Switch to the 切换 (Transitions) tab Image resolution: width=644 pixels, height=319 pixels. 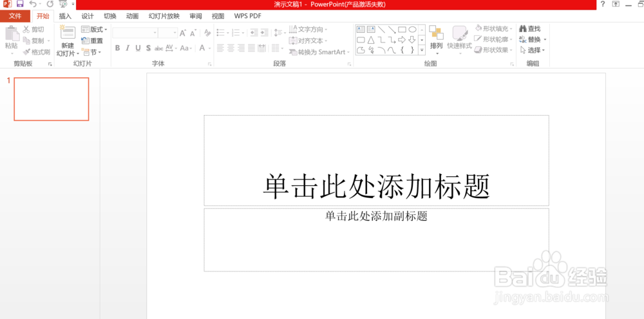coord(109,16)
